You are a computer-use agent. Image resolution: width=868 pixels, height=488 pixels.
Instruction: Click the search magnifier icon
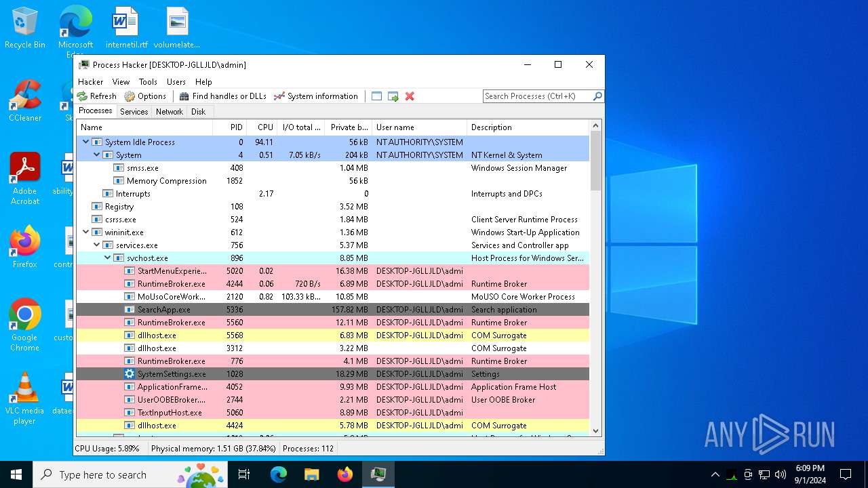(597, 96)
